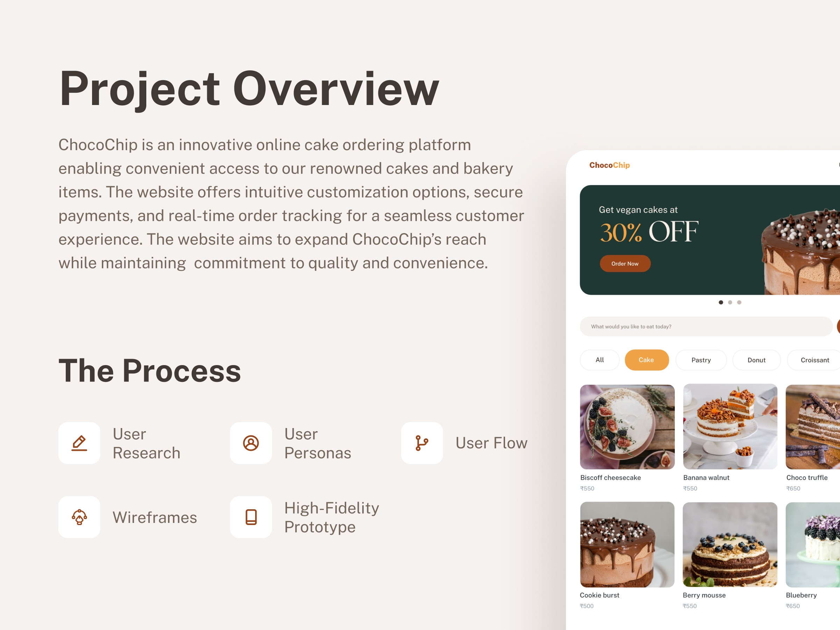Choose the Croissant category filter
Viewport: 840px width, 630px height.
pos(814,359)
